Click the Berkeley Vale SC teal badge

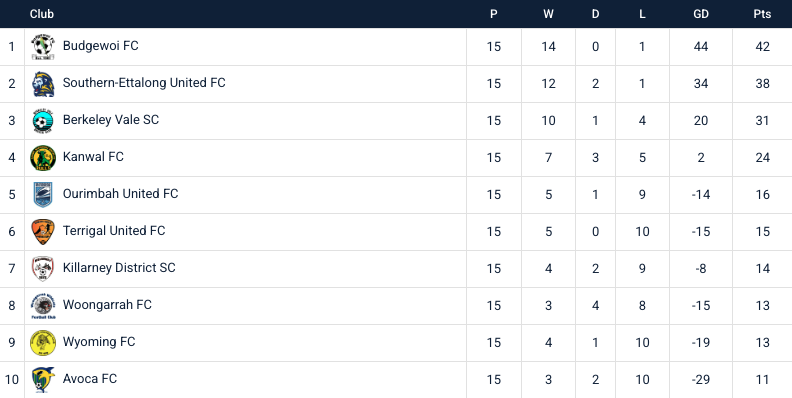(43, 121)
